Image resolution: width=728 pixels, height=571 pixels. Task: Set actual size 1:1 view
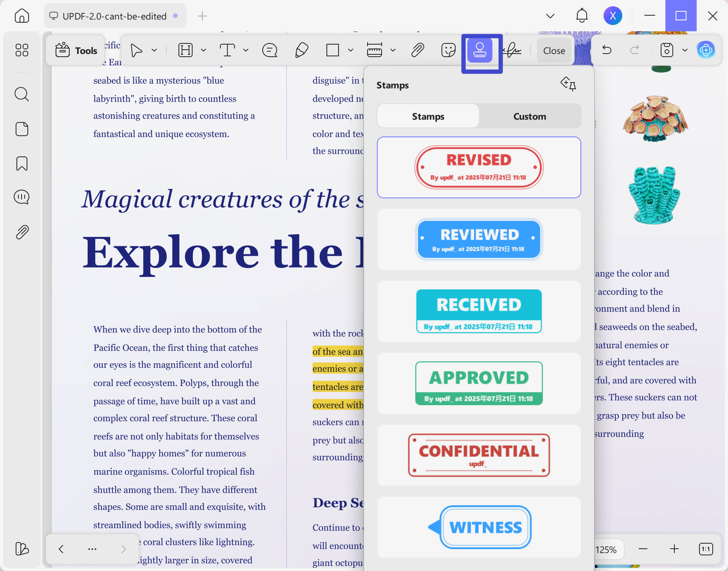(706, 549)
